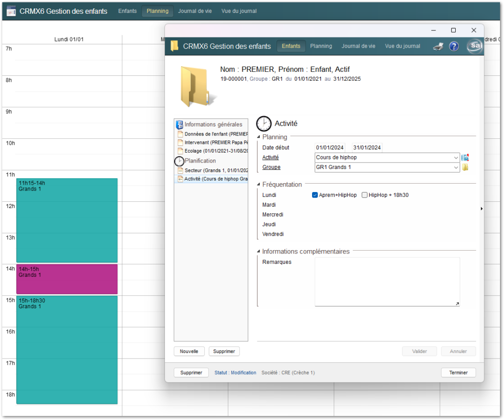Click the magenta 14h-15h Grands 1 calendar event
Viewport: 504px width, 420px height.
pyautogui.click(x=67, y=279)
